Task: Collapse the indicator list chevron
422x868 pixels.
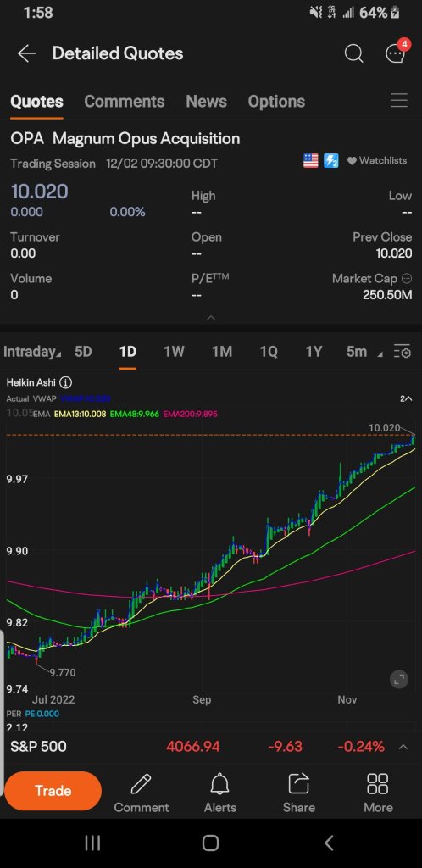Action: (x=406, y=398)
